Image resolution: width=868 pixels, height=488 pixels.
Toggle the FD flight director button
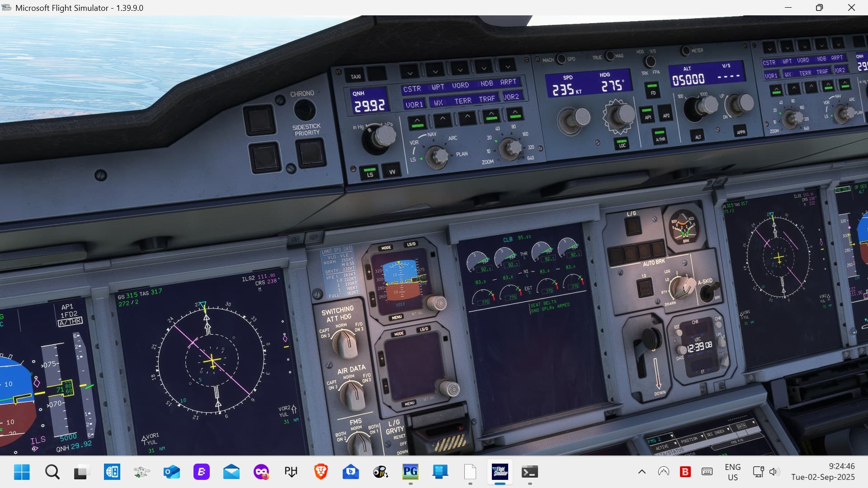coord(652,89)
